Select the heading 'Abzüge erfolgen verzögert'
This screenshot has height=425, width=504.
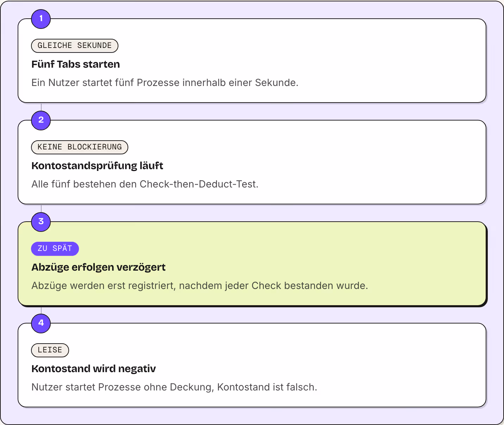click(x=98, y=267)
